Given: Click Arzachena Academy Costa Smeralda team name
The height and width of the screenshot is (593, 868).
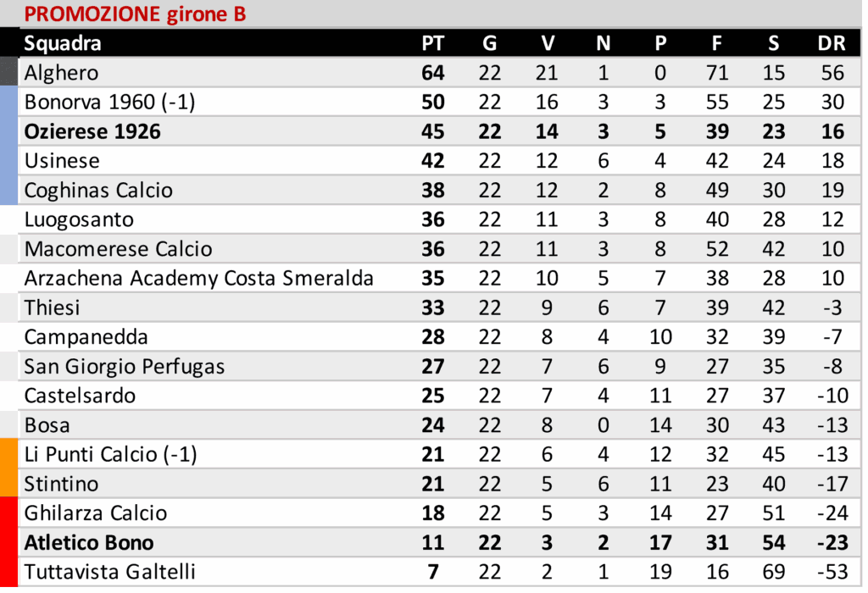Looking at the screenshot, I should point(198,278).
